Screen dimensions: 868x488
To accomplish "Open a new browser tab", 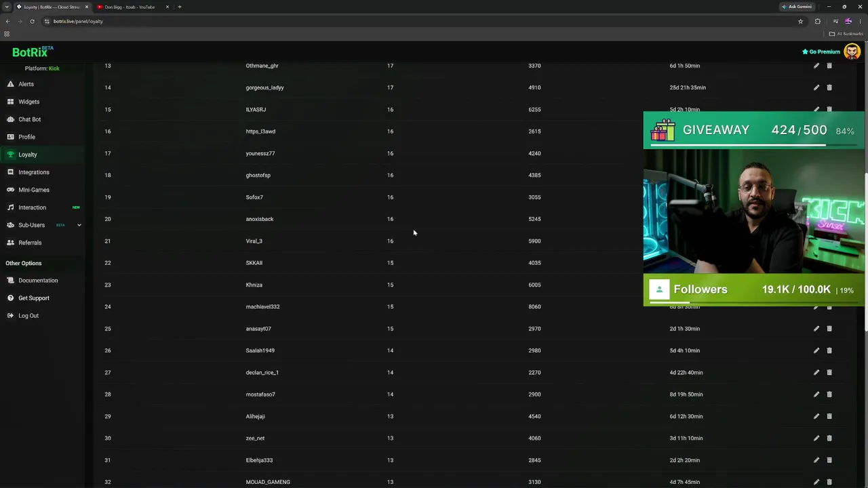I will 180,7.
